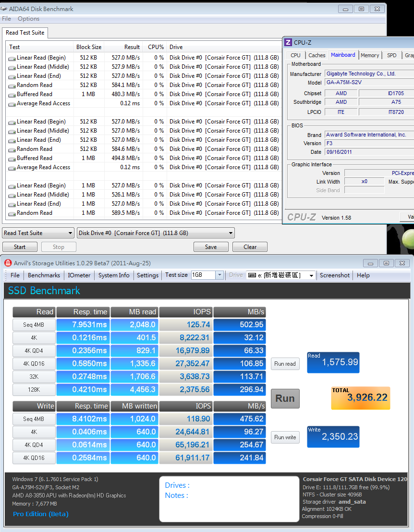Click the drive icon in the Drive selector
Screen dimensions: 414x532
252,275
